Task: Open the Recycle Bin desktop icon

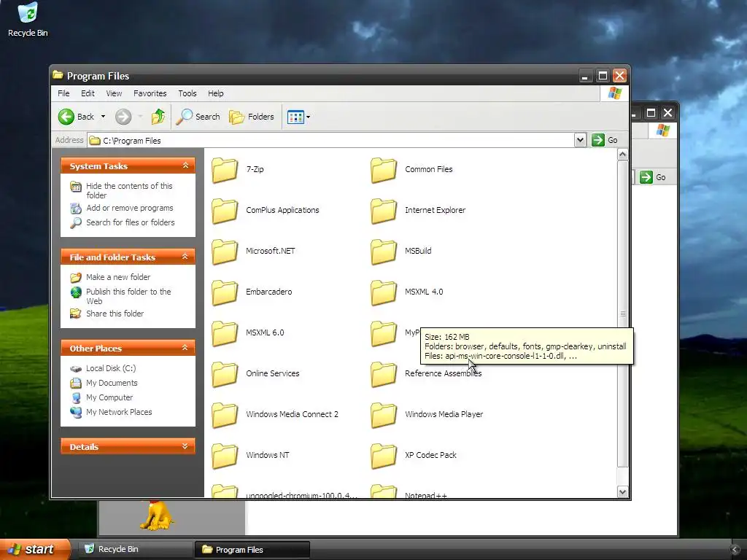Action: pos(28,20)
